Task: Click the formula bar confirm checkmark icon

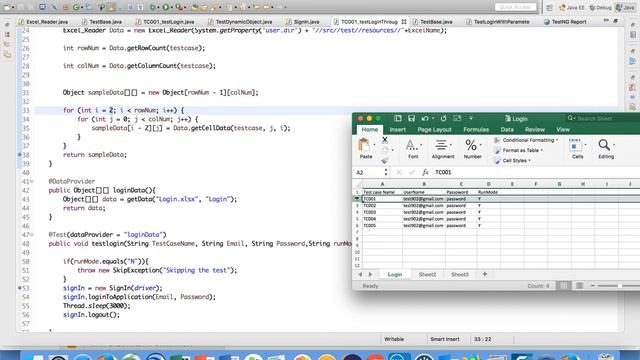Action: [411, 172]
